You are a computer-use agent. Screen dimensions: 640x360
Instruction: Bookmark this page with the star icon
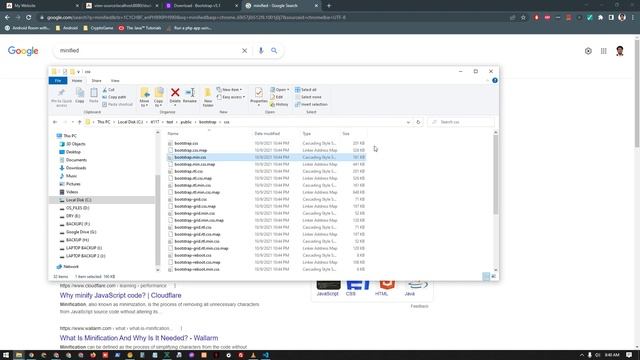[x=523, y=18]
